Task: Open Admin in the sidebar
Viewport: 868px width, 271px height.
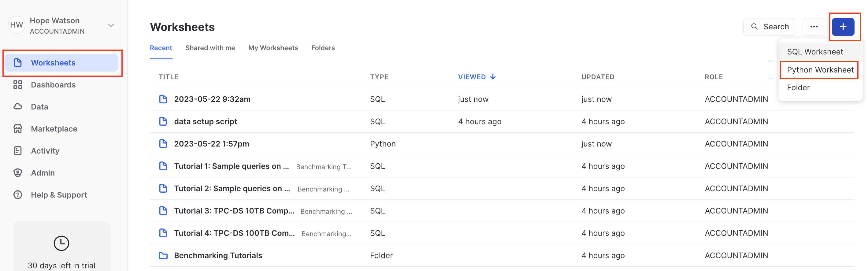Action: tap(62, 173)
